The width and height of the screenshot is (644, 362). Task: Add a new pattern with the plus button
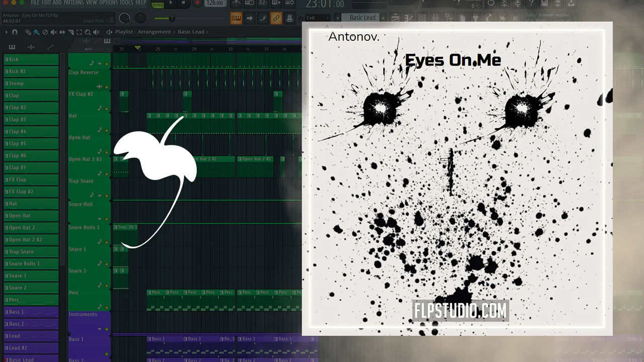384,18
